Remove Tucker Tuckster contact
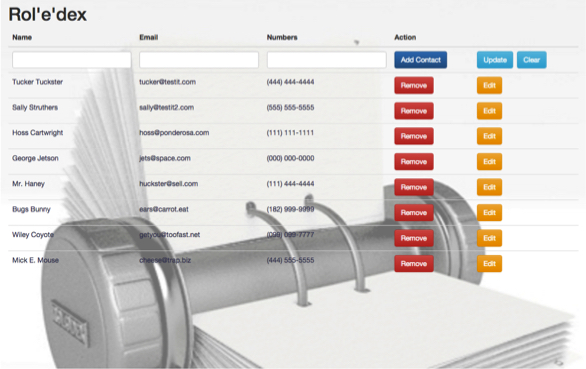Viewport: 586px width, 369px height. point(414,85)
